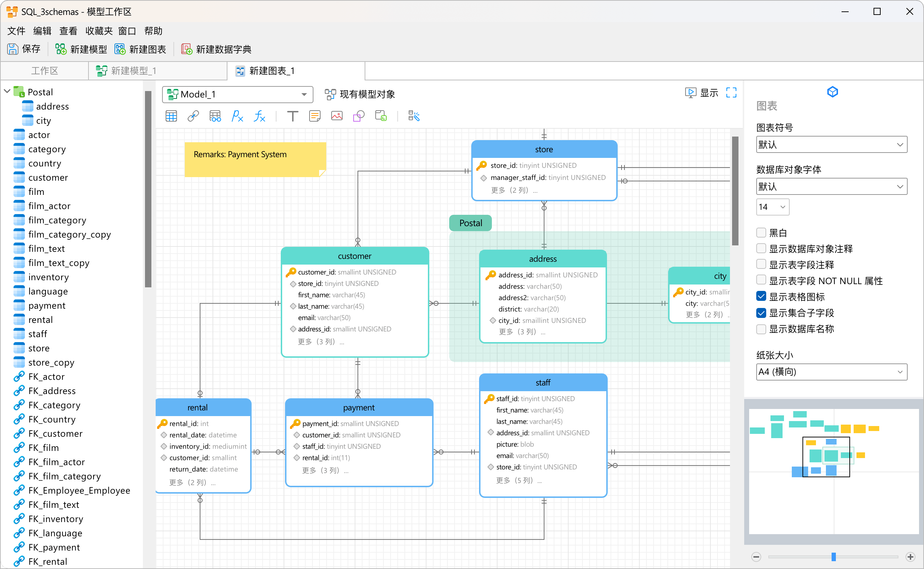This screenshot has width=924, height=569.
Task: Click the store table header
Action: 544,149
